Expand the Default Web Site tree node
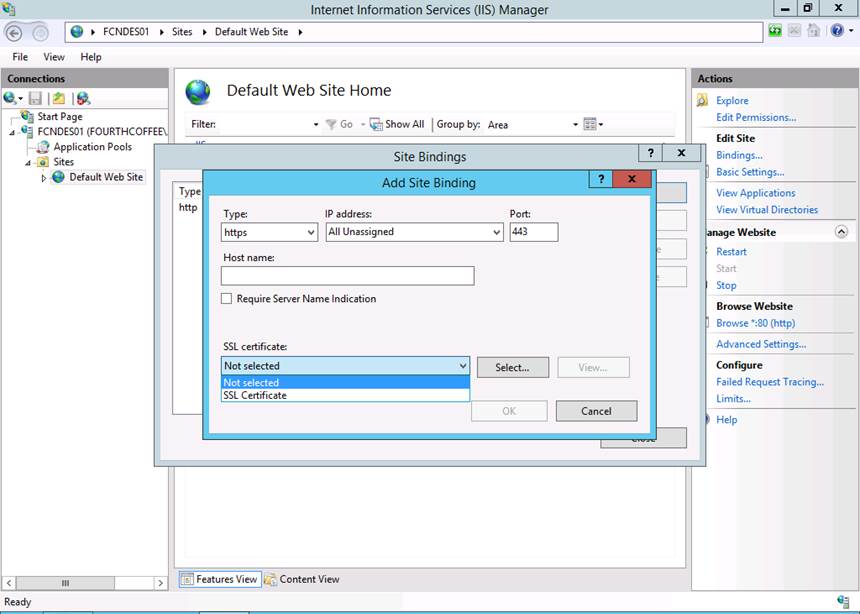This screenshot has height=614, width=860. (43, 178)
